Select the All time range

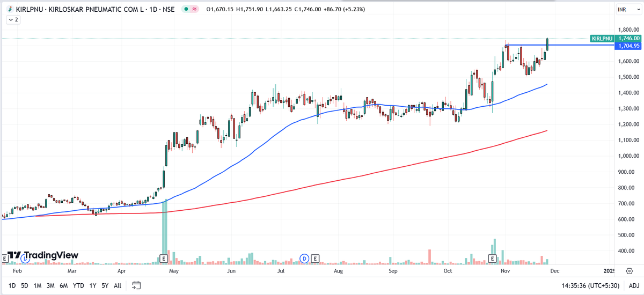coord(118,285)
